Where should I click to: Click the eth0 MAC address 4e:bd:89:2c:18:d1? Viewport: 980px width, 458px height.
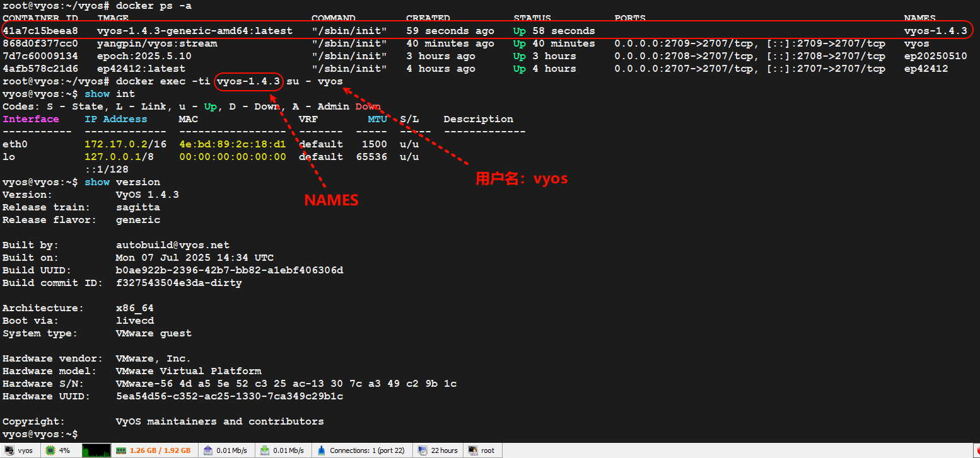pos(232,144)
